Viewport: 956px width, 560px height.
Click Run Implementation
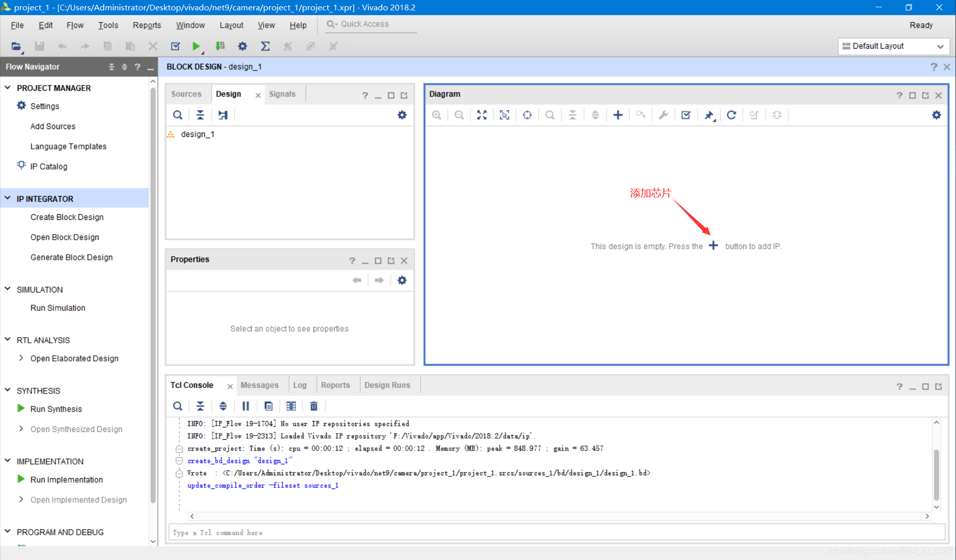[x=66, y=480]
